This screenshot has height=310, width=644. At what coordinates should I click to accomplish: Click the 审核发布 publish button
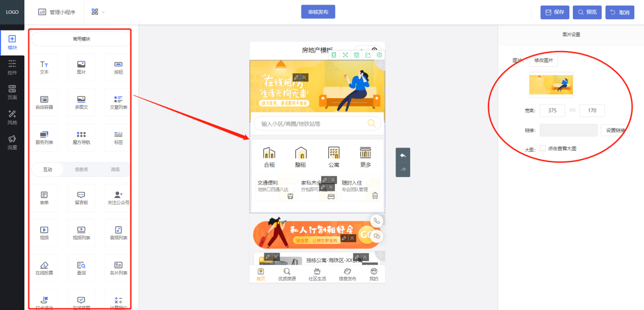(318, 12)
